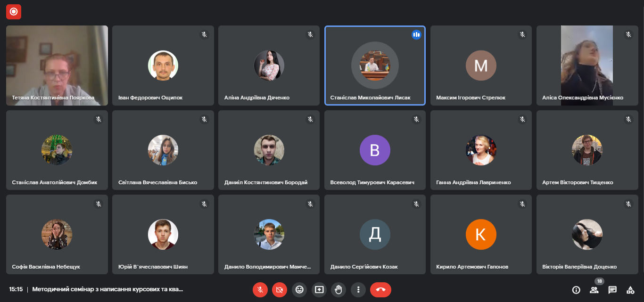Open the in-call chat panel
Screen dimensions: 644x302
pyautogui.click(x=612, y=290)
